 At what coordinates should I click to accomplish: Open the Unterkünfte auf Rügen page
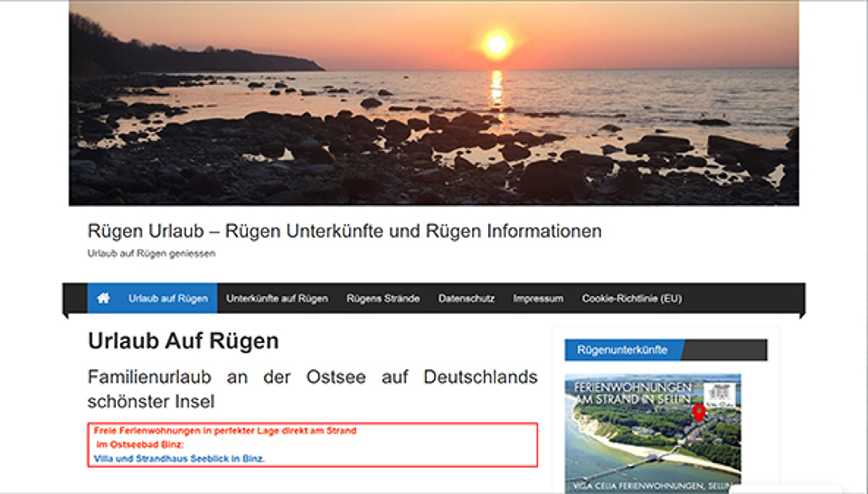tap(278, 298)
